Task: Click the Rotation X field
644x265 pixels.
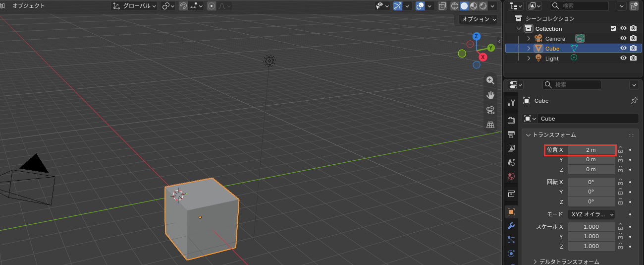Action: 591,182
